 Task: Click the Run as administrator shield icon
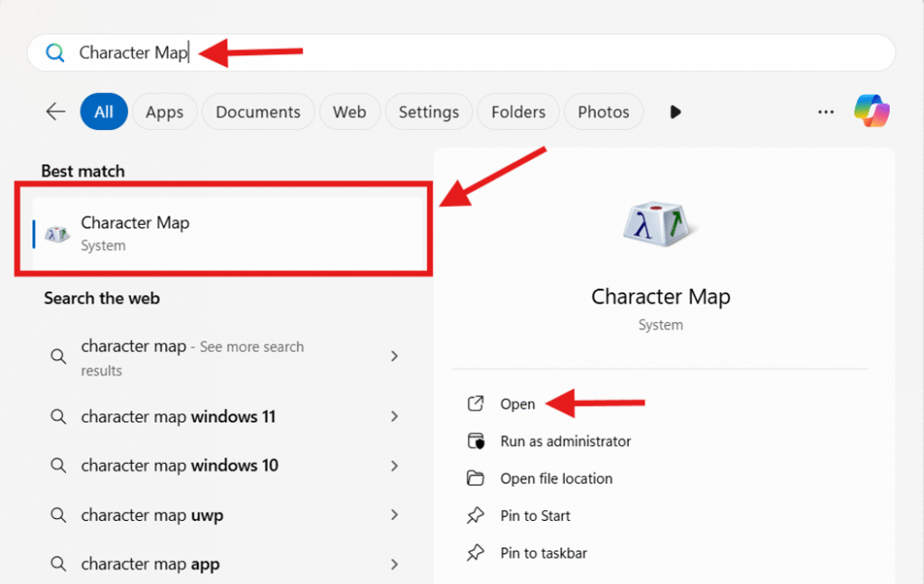(x=476, y=441)
